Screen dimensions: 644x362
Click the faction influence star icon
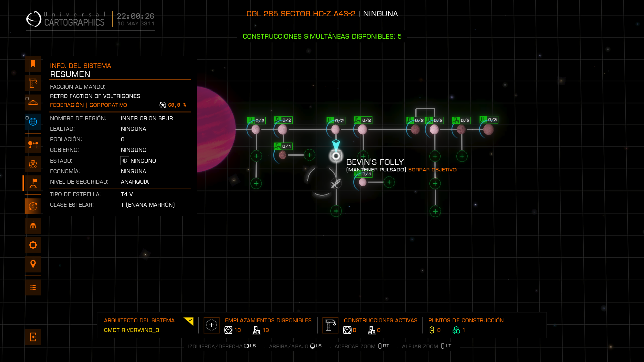(x=163, y=105)
